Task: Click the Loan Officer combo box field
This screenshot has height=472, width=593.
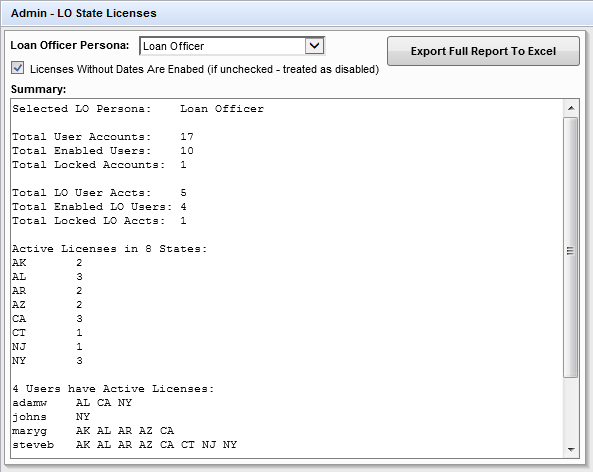Action: 232,46
